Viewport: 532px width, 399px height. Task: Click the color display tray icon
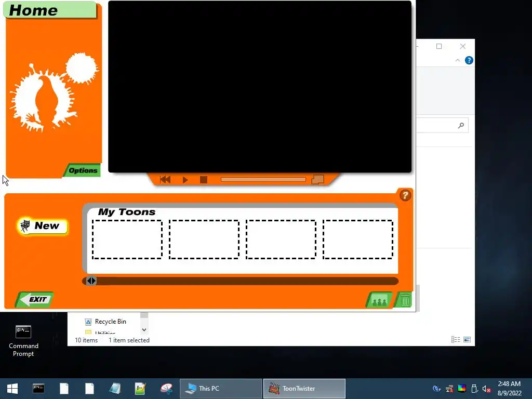[x=462, y=389]
